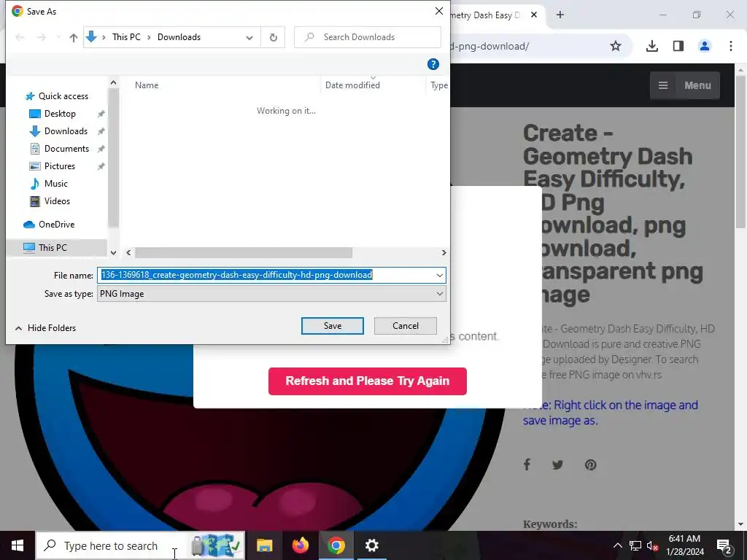Click Downloads breadcrumb in address bar
Image resolution: width=747 pixels, height=560 pixels.
point(179,37)
